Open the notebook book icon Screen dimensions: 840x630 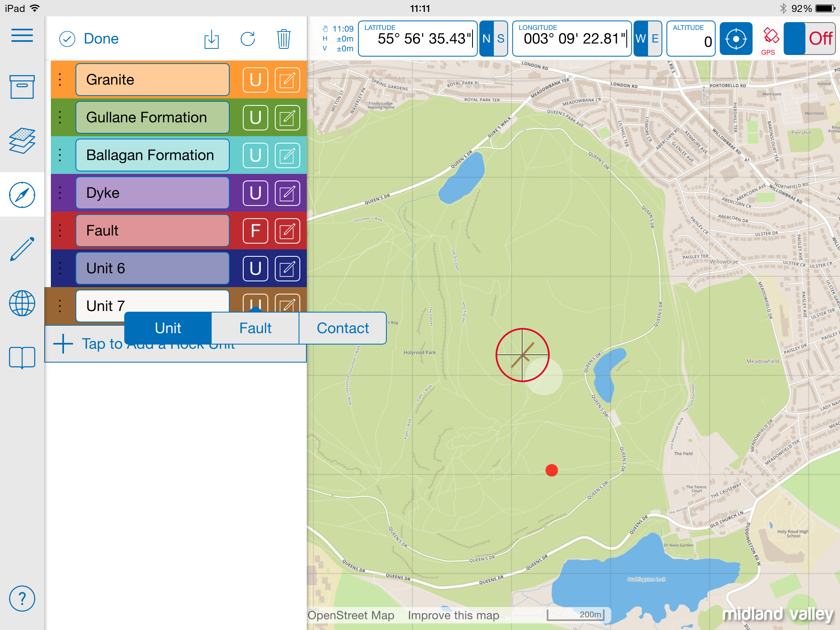pyautogui.click(x=22, y=357)
